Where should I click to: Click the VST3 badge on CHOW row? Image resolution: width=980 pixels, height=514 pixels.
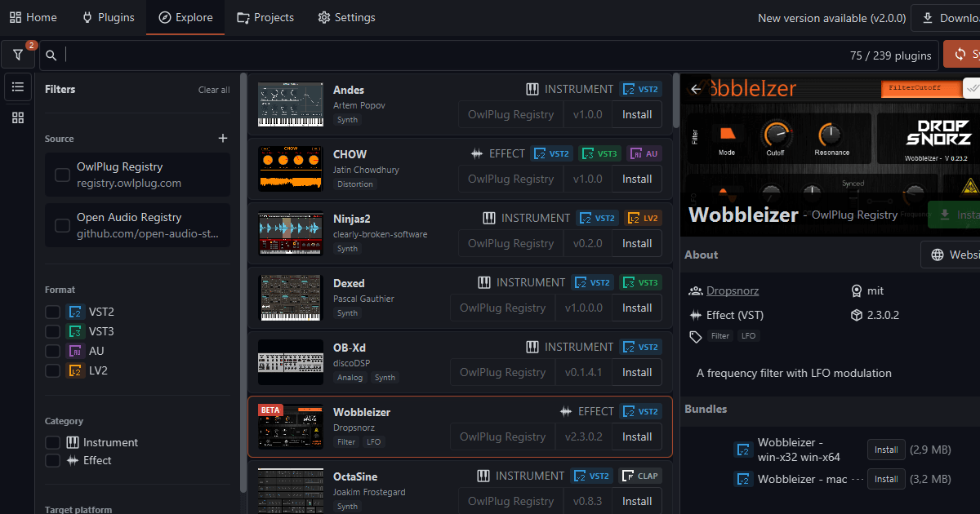click(x=599, y=153)
